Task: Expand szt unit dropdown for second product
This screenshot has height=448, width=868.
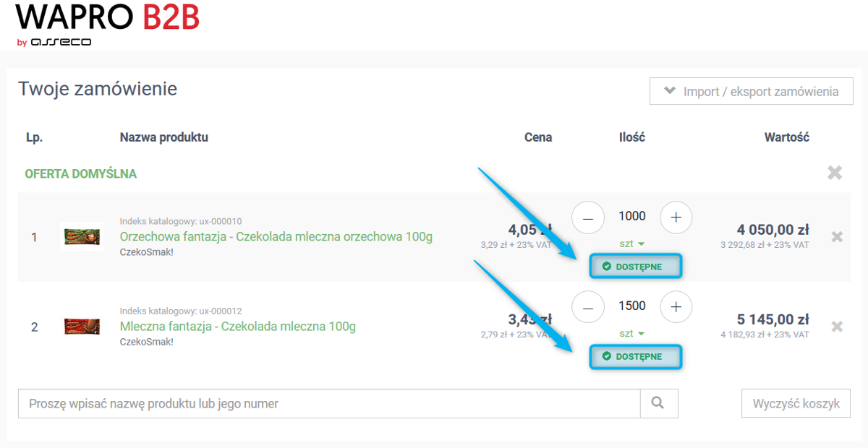Action: [631, 333]
